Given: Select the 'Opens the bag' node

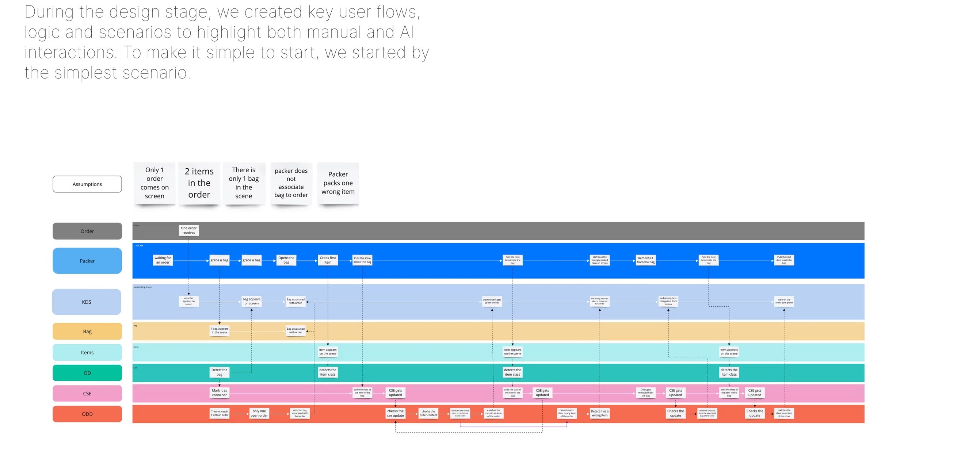Looking at the screenshot, I should pyautogui.click(x=286, y=260).
